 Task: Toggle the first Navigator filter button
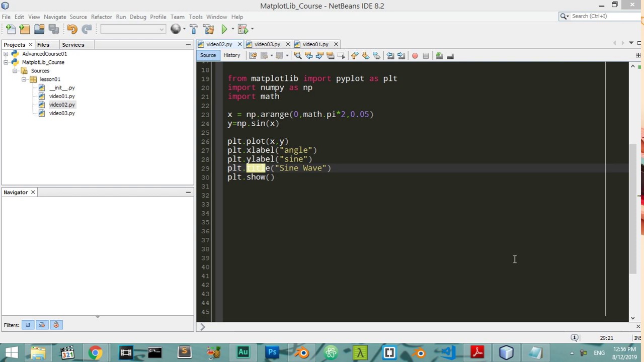point(28,325)
